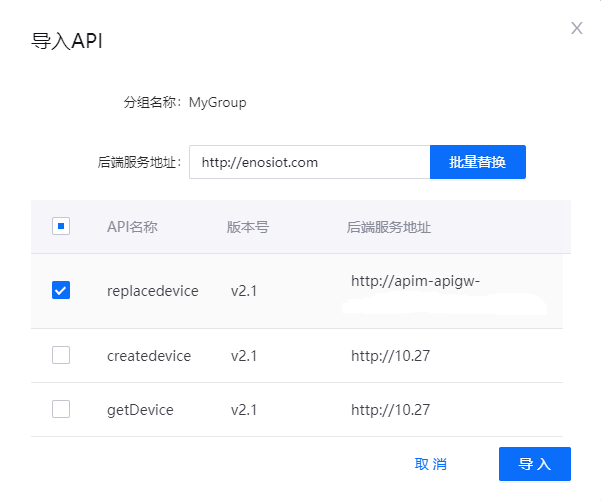601x500 pixels.
Task: Select the createdevice API name
Action: pos(148,356)
